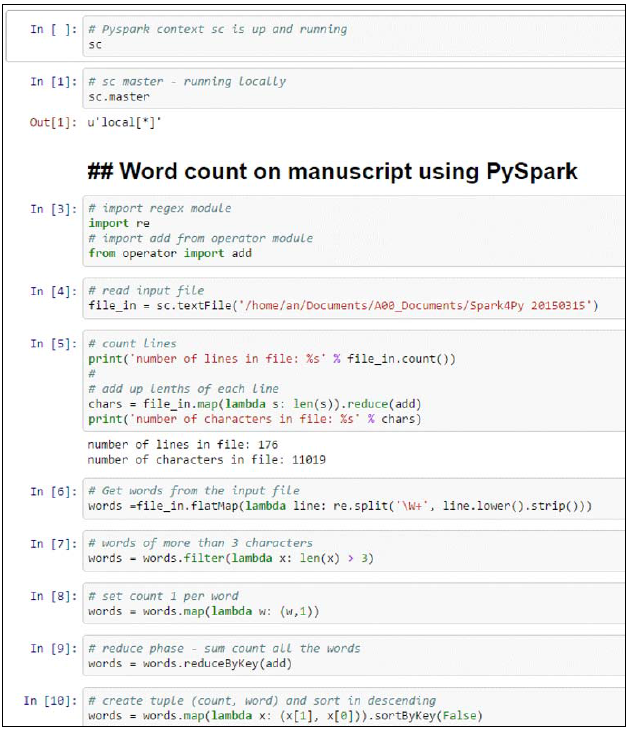629x729 pixels.
Task: Click the 'import regex module' comment
Action: (x=159, y=208)
